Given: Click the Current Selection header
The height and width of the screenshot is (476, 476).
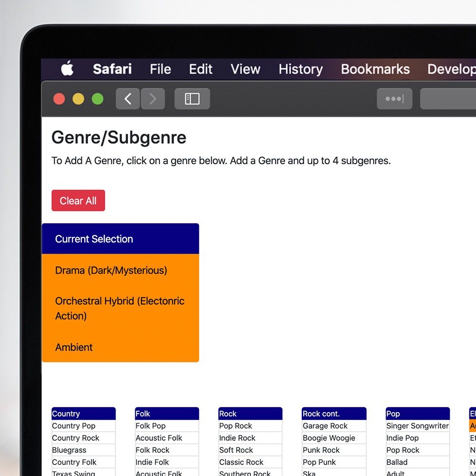Looking at the screenshot, I should (120, 238).
